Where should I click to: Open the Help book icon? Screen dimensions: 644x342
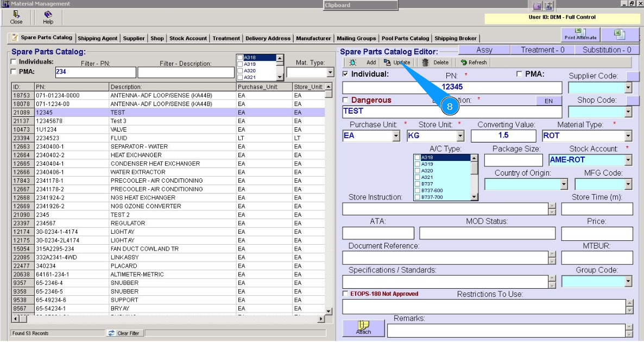click(x=48, y=15)
